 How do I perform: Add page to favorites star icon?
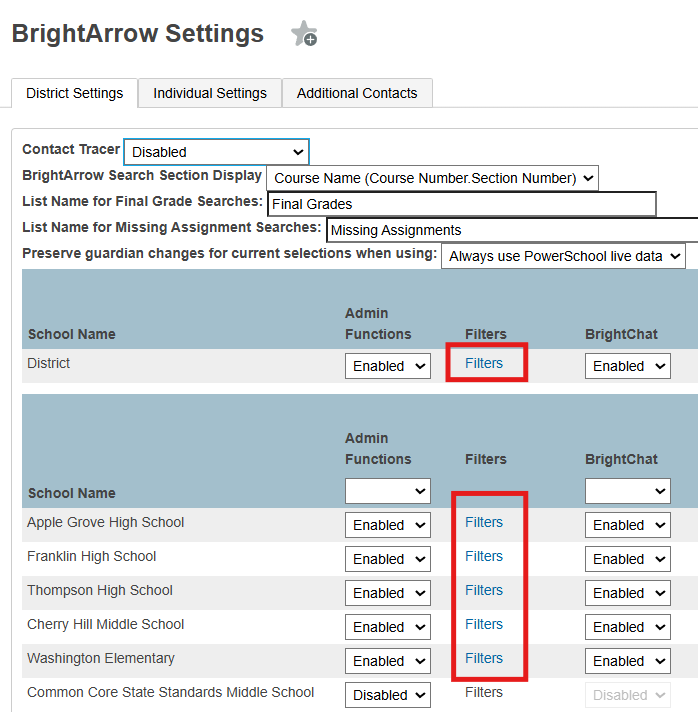pyautogui.click(x=304, y=34)
